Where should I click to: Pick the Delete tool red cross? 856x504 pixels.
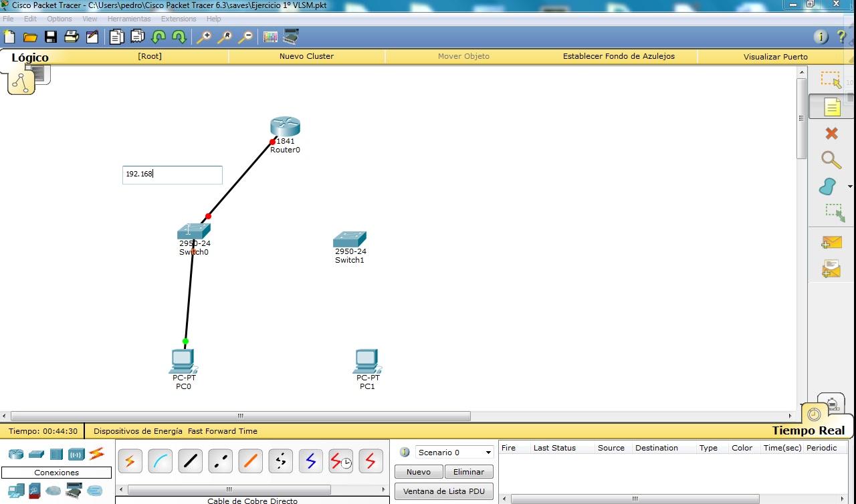[x=831, y=134]
